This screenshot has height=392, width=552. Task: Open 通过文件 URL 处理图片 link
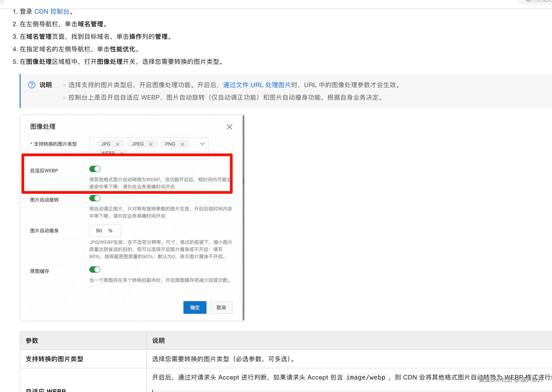[257, 85]
